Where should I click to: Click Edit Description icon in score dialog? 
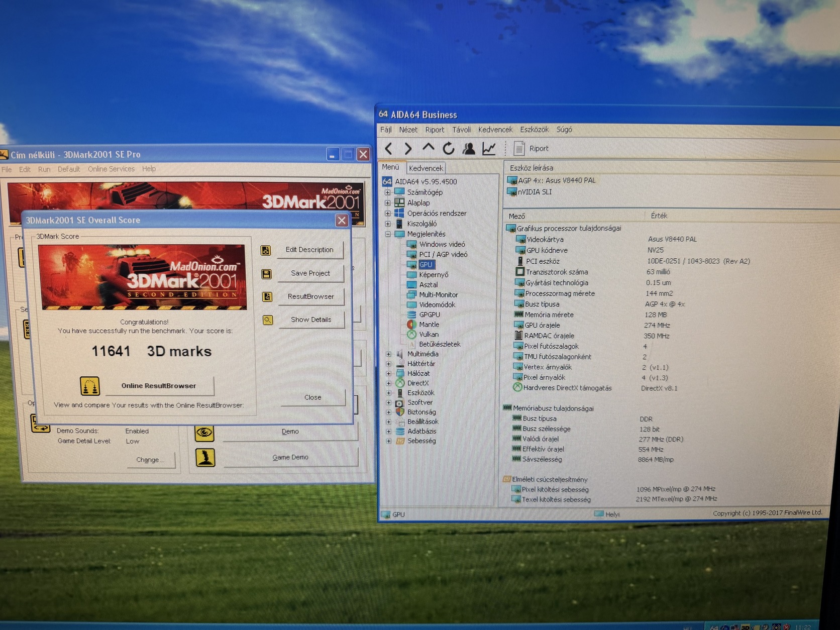[266, 250]
